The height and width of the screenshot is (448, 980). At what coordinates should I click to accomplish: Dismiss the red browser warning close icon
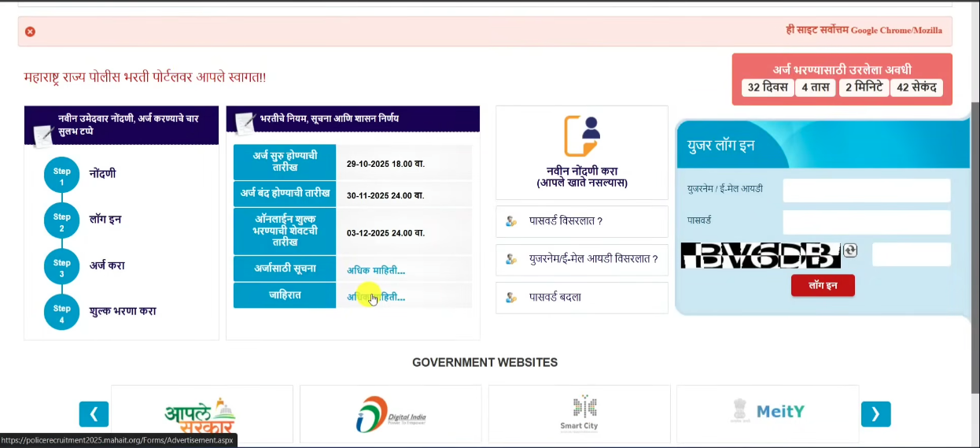click(x=30, y=31)
